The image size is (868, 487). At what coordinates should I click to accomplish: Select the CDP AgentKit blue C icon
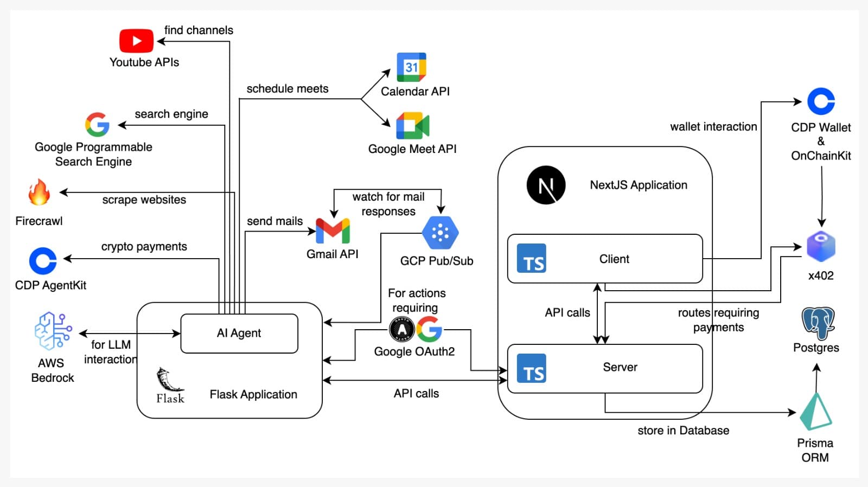[x=43, y=261]
